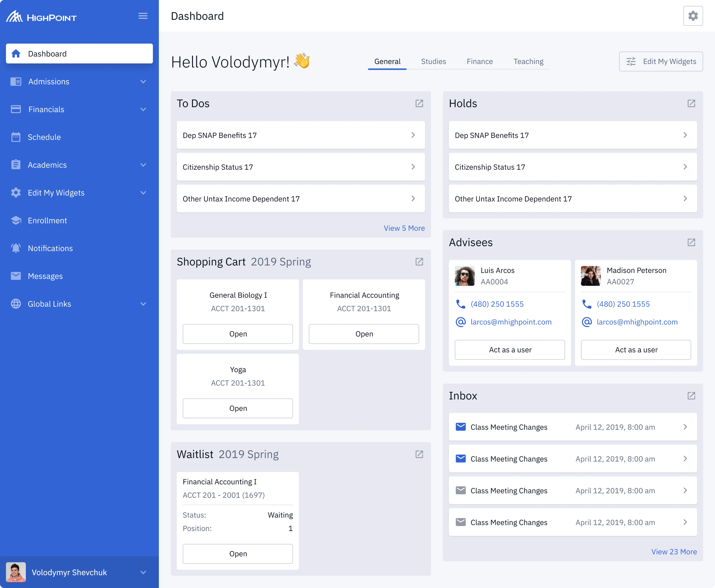Click View 23 More inbox link
This screenshot has height=588, width=715.
tap(674, 552)
